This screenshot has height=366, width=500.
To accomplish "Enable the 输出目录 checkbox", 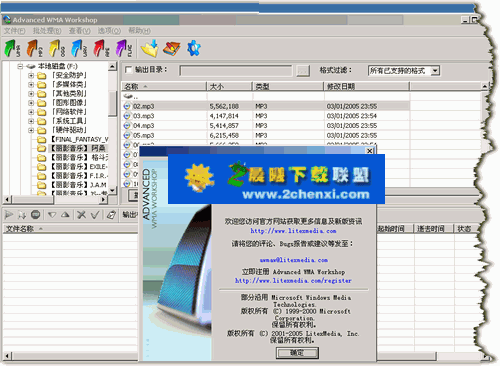I will pos(128,70).
